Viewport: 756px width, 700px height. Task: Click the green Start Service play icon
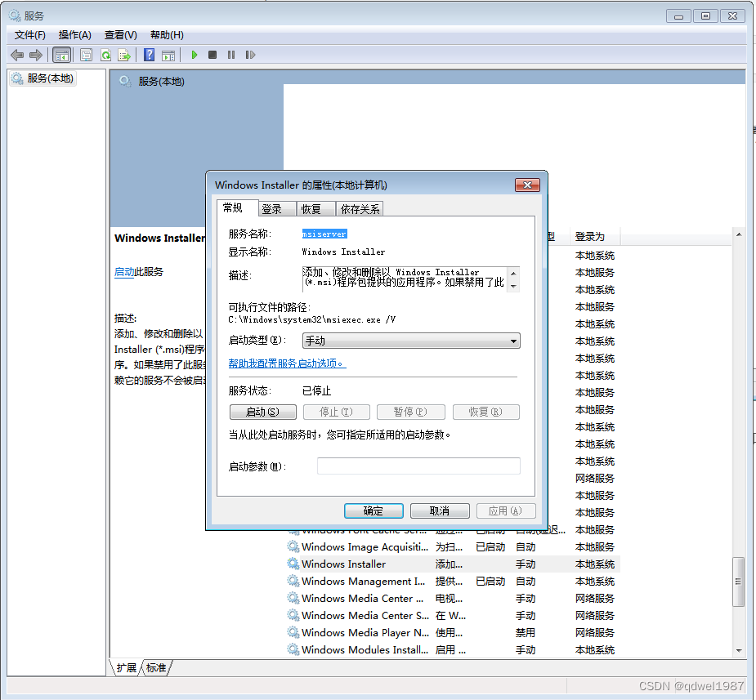pyautogui.click(x=195, y=55)
